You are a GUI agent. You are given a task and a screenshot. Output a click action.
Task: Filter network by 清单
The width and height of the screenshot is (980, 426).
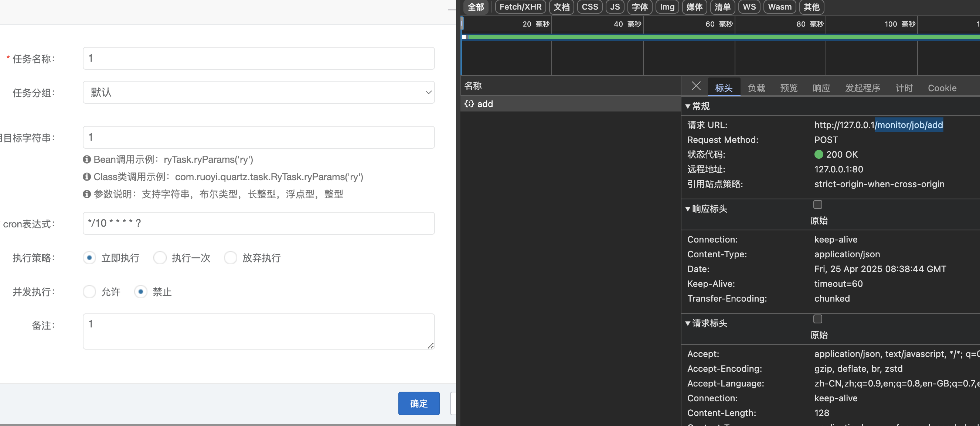722,7
